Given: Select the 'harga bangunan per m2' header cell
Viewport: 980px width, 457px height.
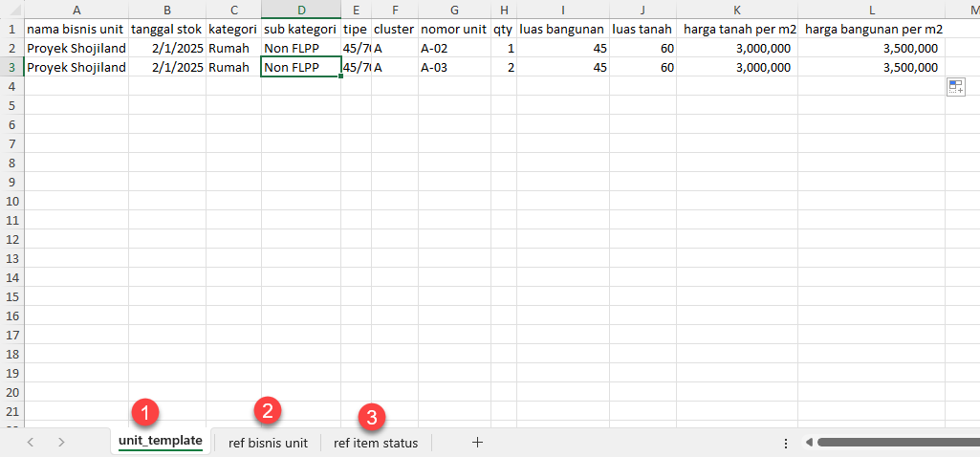Looking at the screenshot, I should [x=873, y=29].
